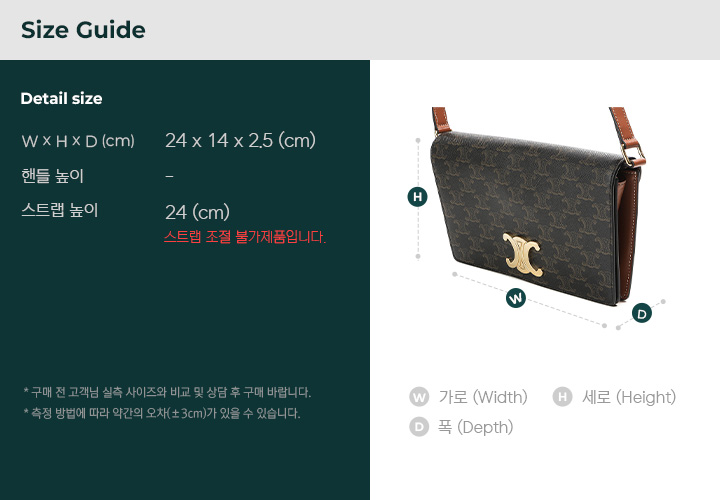The width and height of the screenshot is (720, 500).
Task: Click the red 스트랩 조절 불가제품입니다 notice
Action: (x=245, y=237)
